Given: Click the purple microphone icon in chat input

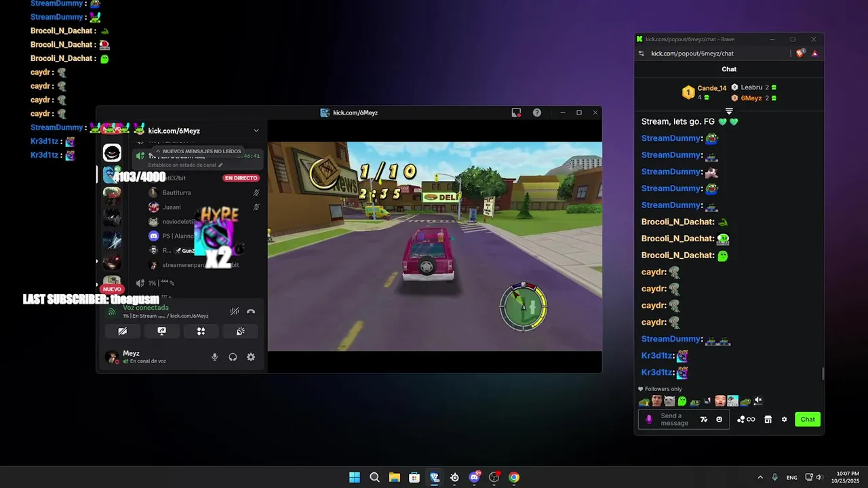Looking at the screenshot, I should click(649, 420).
